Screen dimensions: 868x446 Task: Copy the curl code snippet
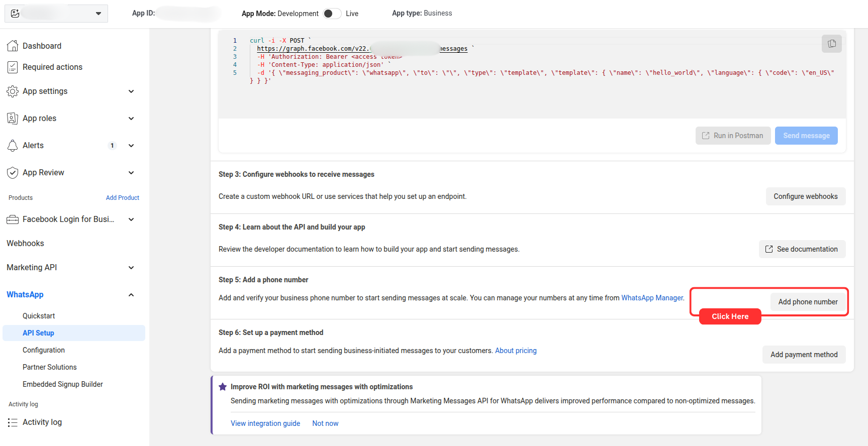(x=831, y=44)
